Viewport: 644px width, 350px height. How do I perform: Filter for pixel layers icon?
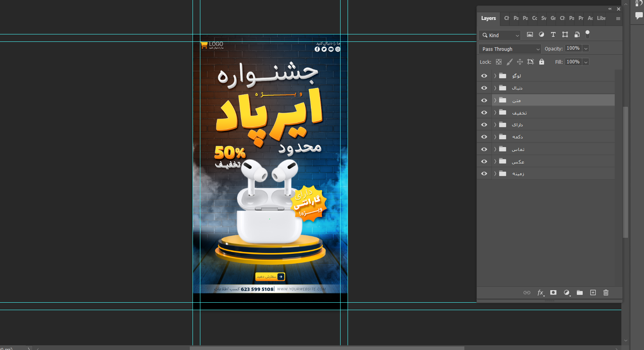click(530, 35)
